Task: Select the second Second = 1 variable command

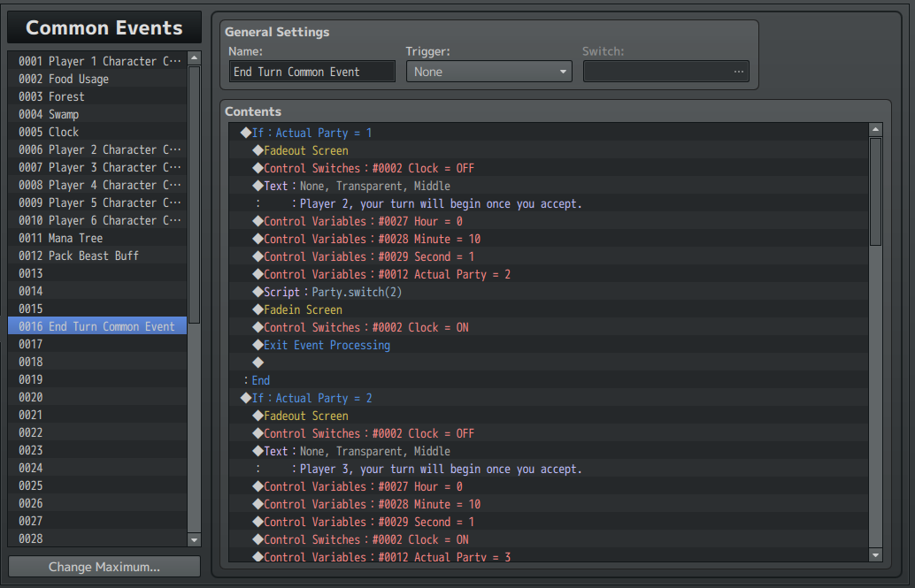Action: click(x=548, y=522)
